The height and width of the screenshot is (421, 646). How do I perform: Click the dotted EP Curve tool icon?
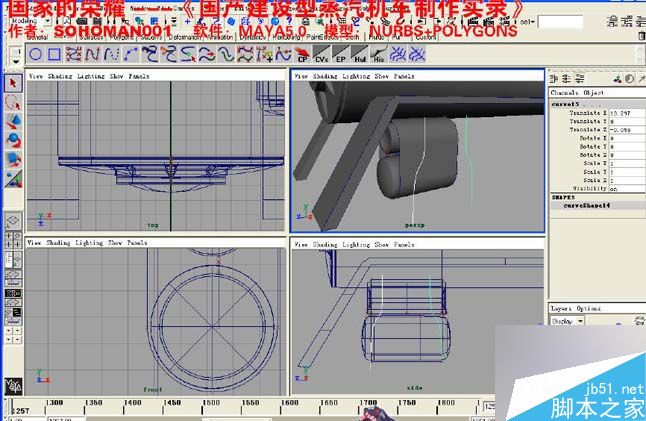[111, 54]
